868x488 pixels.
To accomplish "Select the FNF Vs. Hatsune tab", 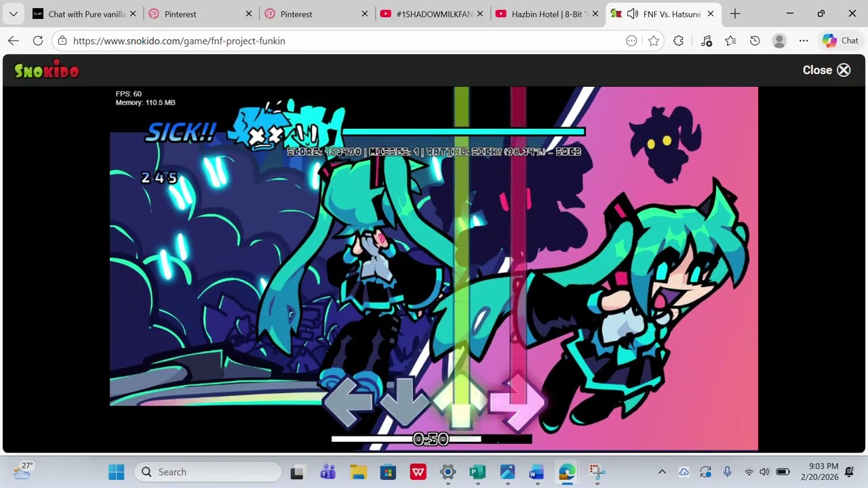I will coord(664,14).
